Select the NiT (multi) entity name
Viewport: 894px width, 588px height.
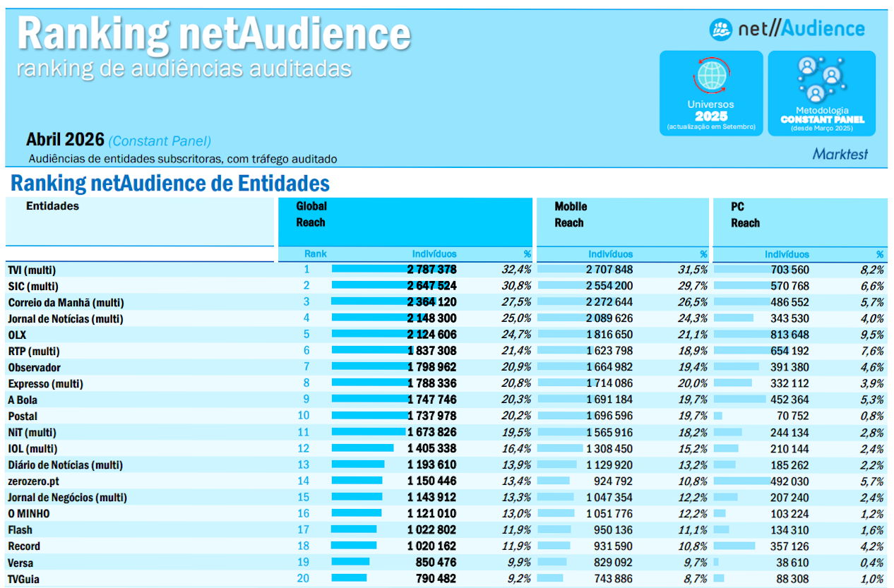coord(32,433)
